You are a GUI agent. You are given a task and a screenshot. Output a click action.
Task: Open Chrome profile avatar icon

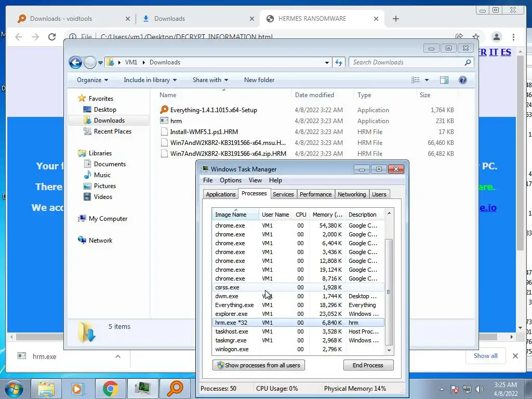496,37
